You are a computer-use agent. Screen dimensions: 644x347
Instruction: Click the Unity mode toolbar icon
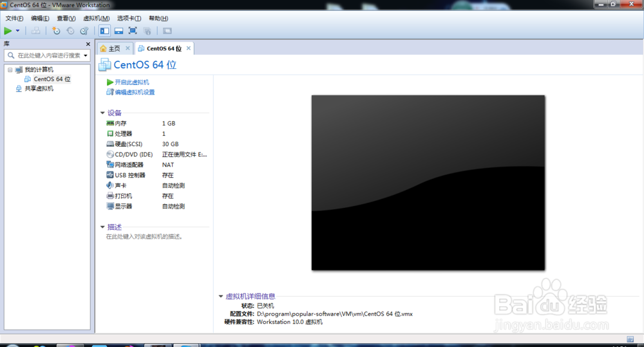(147, 31)
